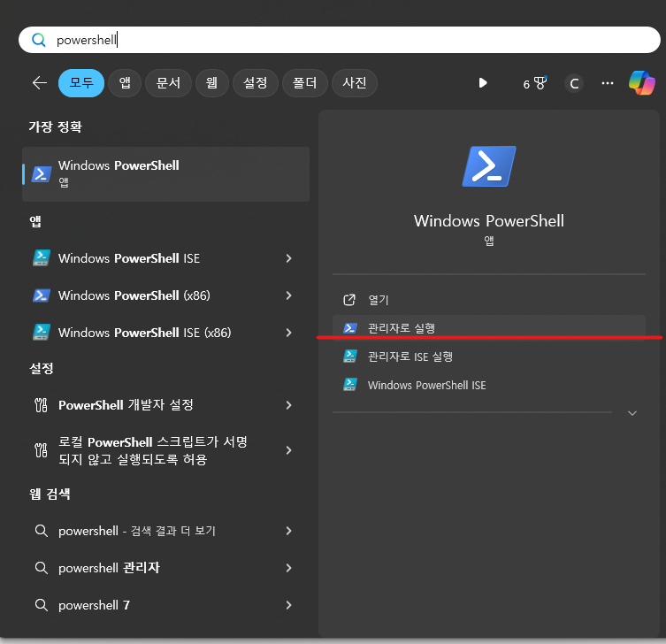Click the 관리자로 ISE 실행 icon
This screenshot has width=666, height=644.
(x=350, y=356)
